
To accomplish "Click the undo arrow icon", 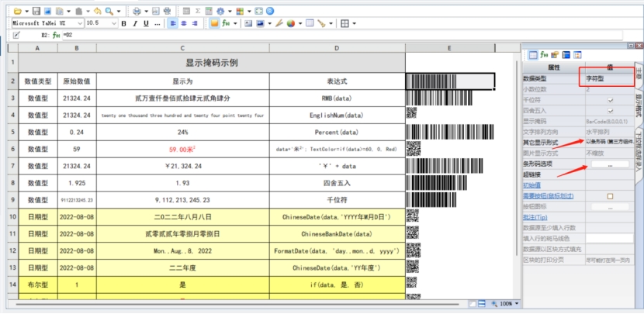I will point(97,11).
